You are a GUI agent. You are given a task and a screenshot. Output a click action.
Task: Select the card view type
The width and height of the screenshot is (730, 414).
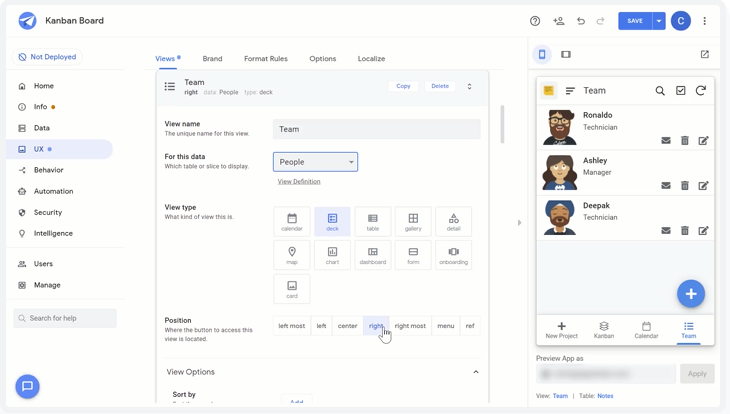292,289
